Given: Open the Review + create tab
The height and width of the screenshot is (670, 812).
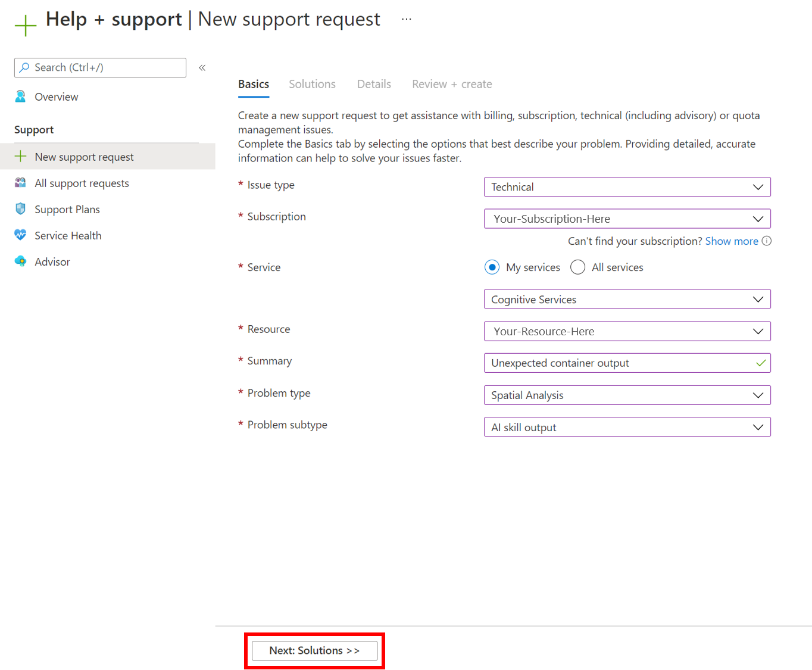Looking at the screenshot, I should point(452,85).
